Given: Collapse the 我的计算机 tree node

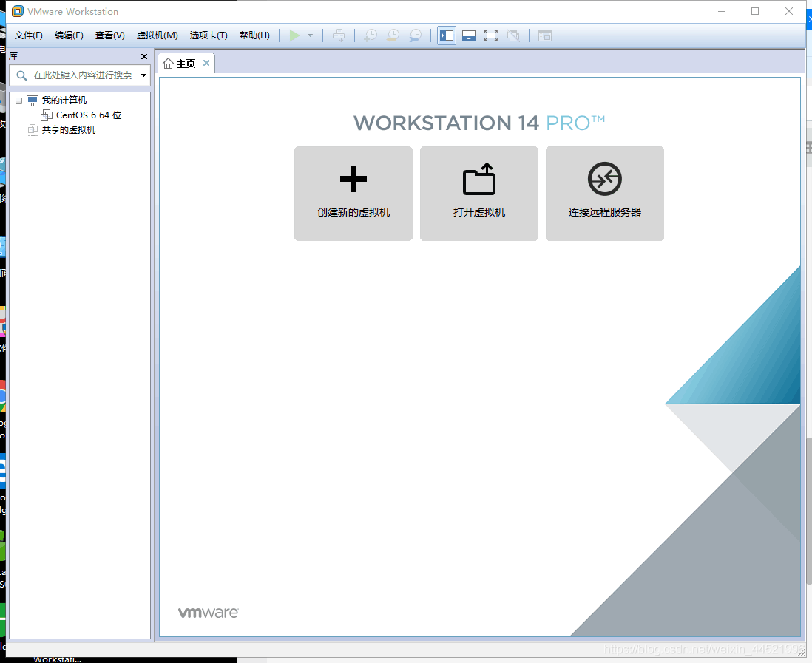Looking at the screenshot, I should click(x=18, y=101).
